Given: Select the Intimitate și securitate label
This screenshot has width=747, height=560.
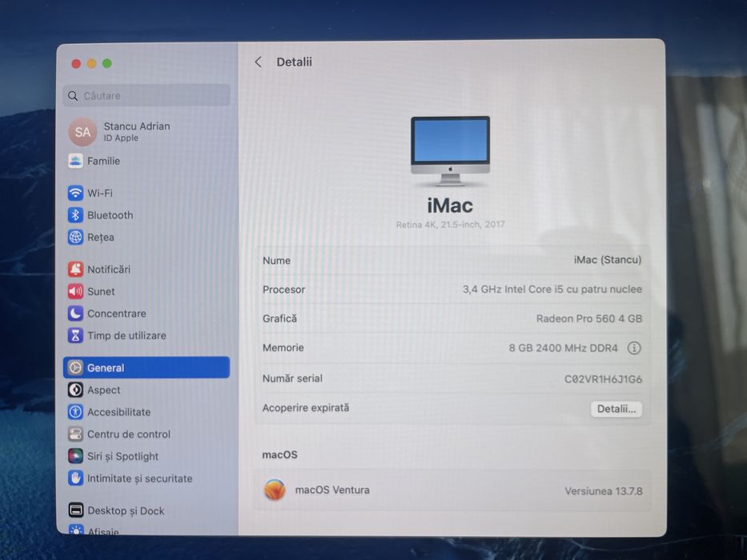Looking at the screenshot, I should coord(139,478).
